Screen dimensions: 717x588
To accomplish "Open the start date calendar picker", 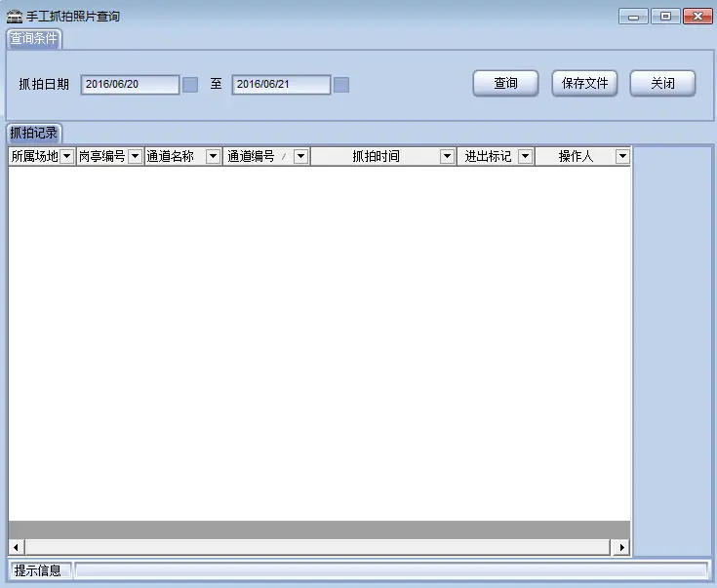I will coord(190,85).
